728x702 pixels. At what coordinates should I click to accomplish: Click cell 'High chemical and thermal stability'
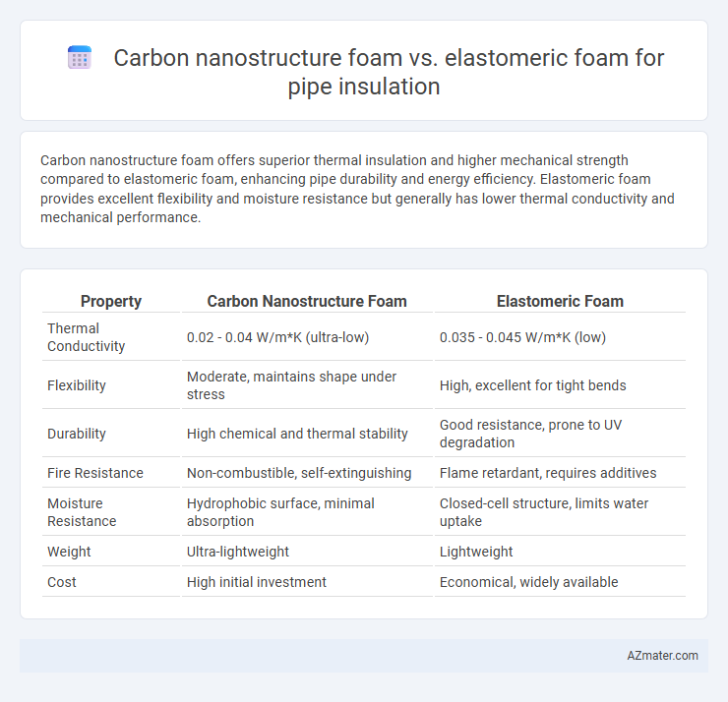[x=307, y=434]
